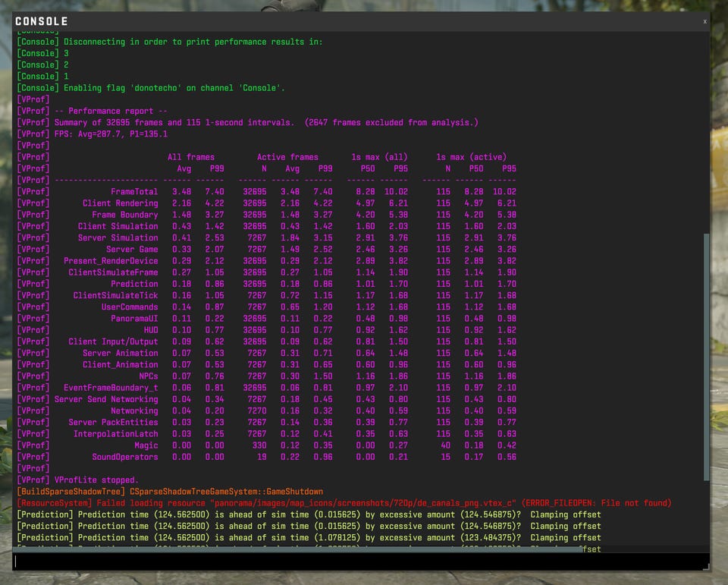Click the Client Rendering row label

(x=121, y=203)
